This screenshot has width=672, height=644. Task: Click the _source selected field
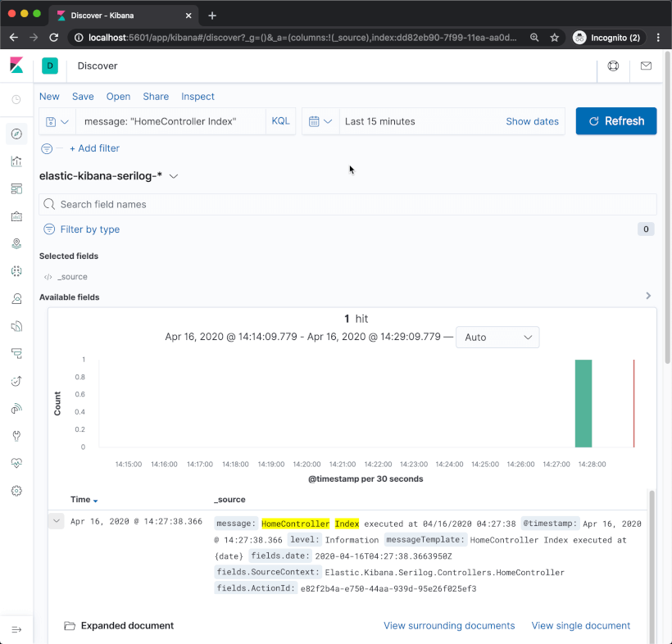[72, 277]
